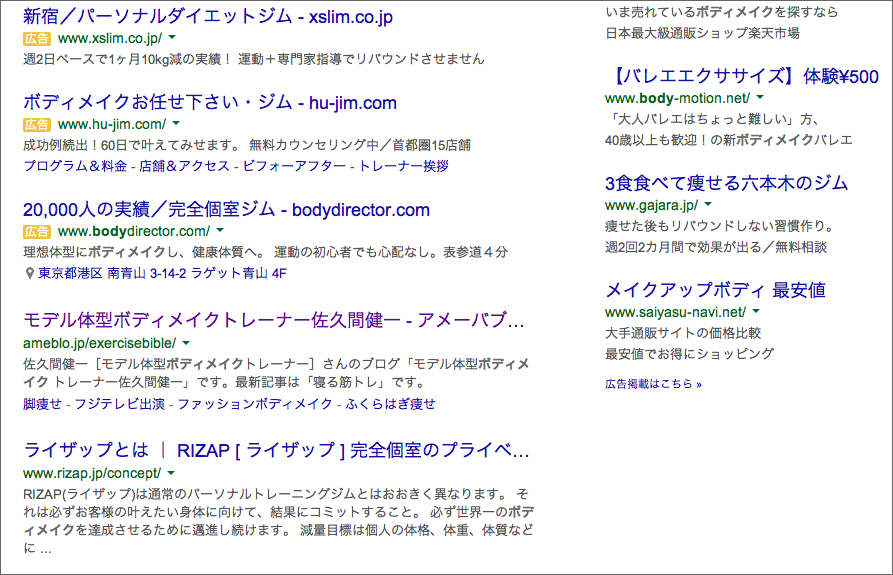Viewport: 893px width, 575px height.
Task: Open the ファッションボディメイク sitelink
Action: [255, 404]
